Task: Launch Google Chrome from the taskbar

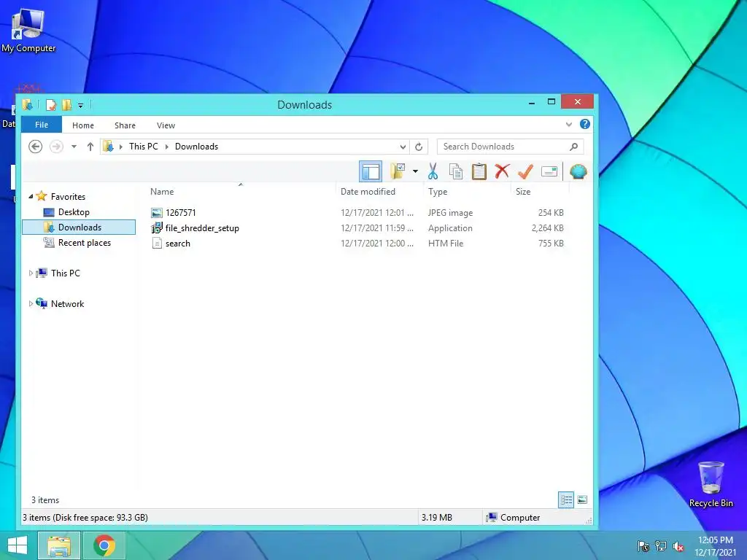Action: click(104, 545)
